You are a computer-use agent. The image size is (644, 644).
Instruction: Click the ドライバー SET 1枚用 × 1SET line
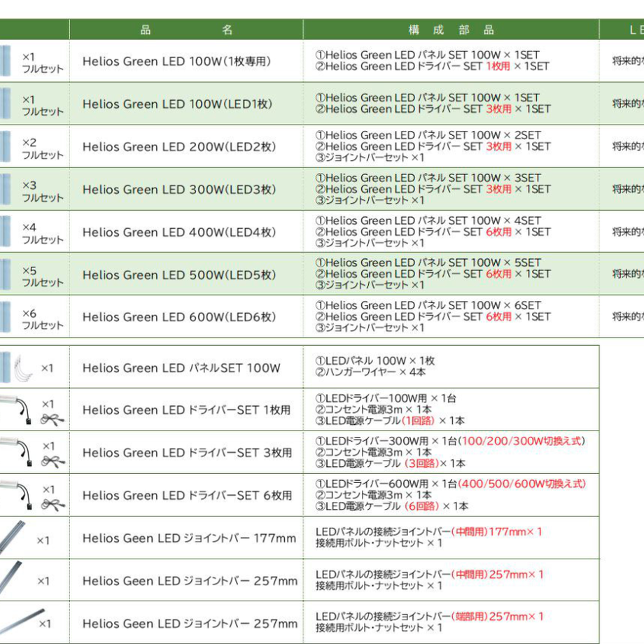[x=432, y=66]
